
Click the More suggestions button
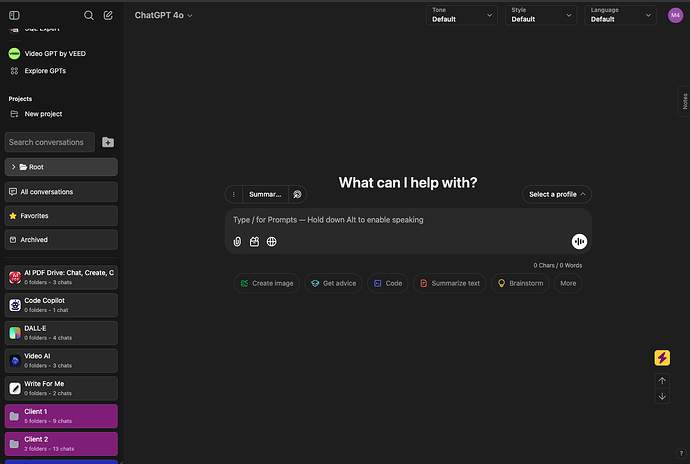[568, 283]
